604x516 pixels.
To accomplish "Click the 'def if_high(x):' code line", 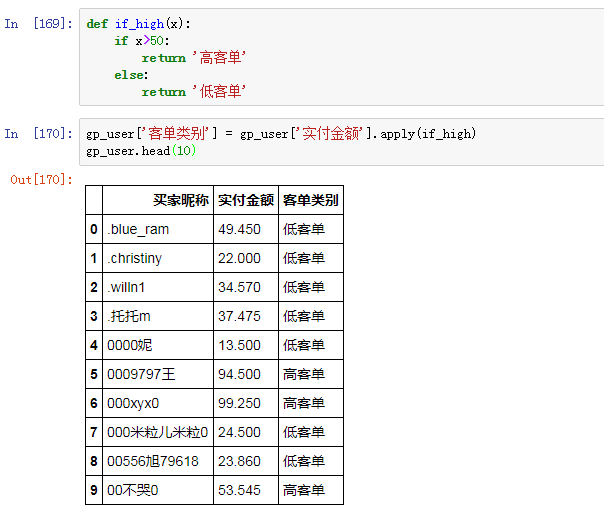I will point(138,24).
